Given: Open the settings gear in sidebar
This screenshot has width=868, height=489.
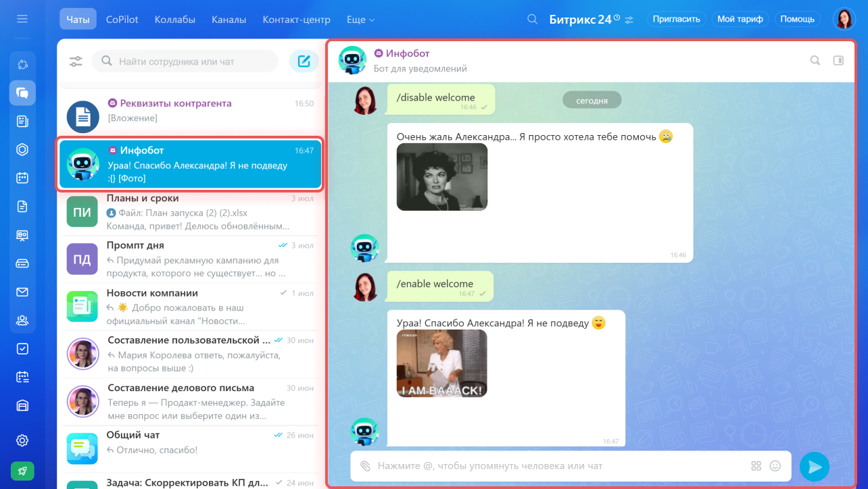Looking at the screenshot, I should 22,440.
